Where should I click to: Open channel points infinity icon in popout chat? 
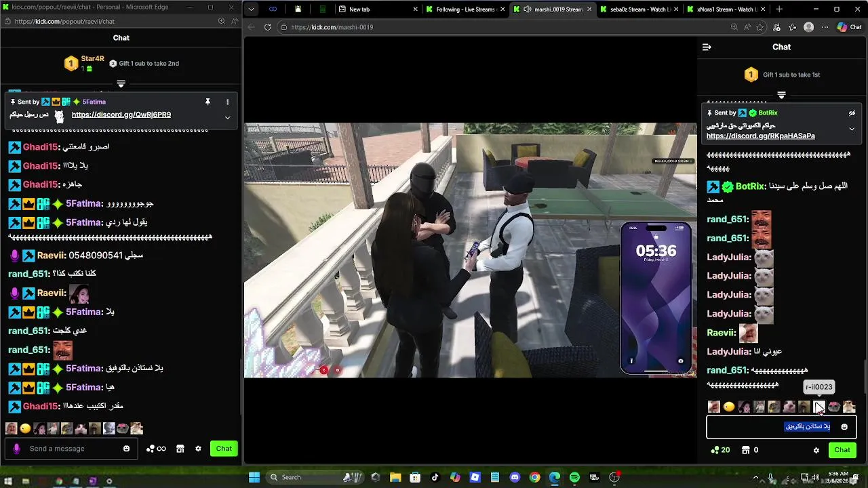(x=156, y=449)
